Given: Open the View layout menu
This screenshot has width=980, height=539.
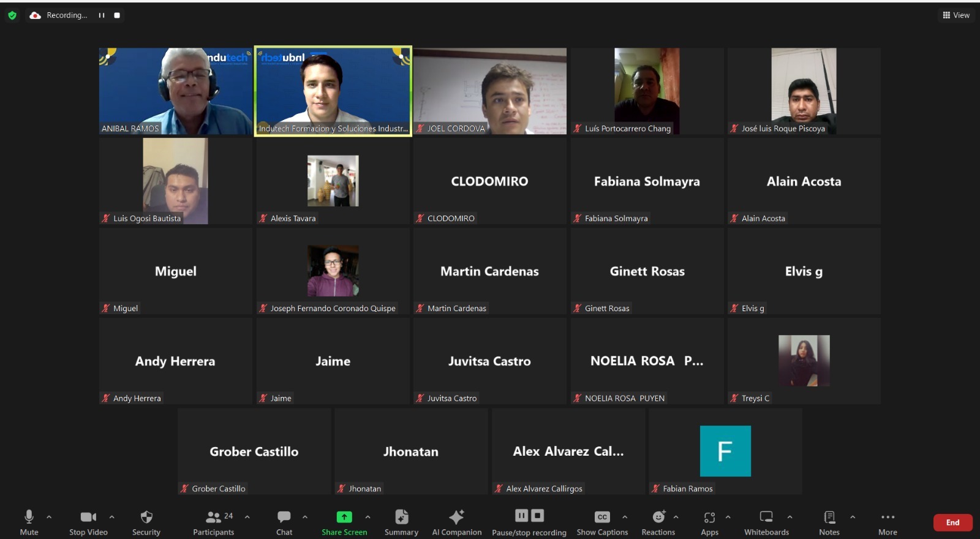Looking at the screenshot, I should 956,15.
